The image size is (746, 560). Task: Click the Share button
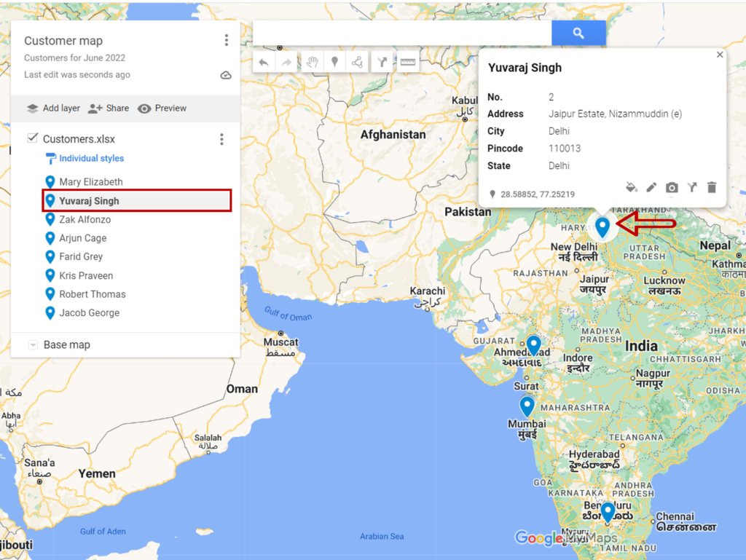[x=108, y=108]
